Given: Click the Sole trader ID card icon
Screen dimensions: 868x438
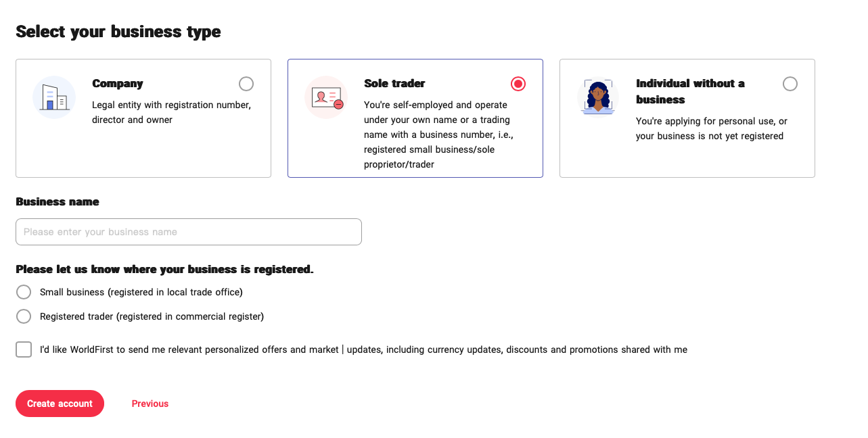Looking at the screenshot, I should pyautogui.click(x=326, y=97).
